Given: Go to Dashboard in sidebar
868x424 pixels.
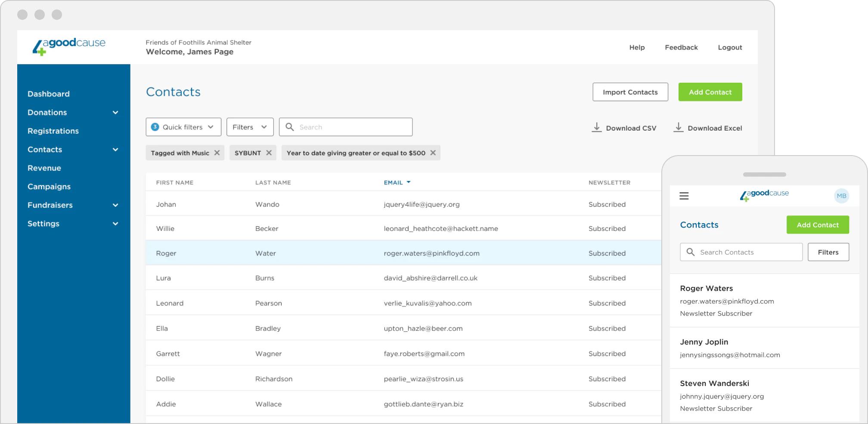Looking at the screenshot, I should click(x=49, y=94).
